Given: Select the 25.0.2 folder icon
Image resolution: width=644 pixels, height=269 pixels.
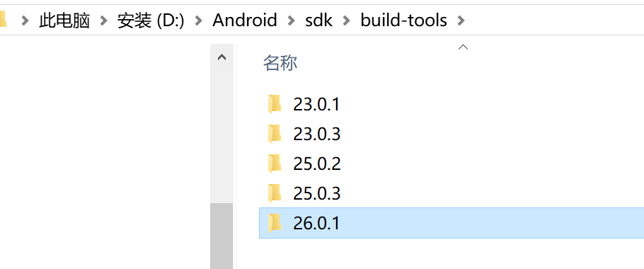Looking at the screenshot, I should [275, 164].
